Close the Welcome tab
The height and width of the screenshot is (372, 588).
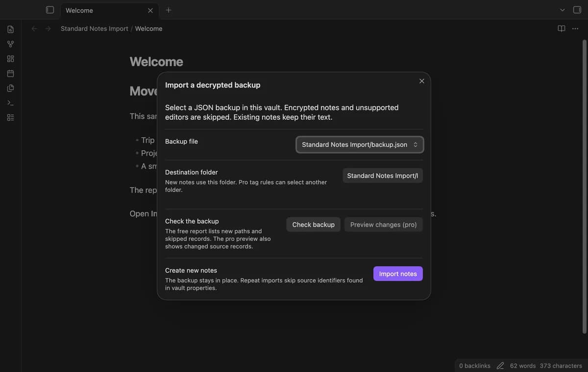[150, 10]
